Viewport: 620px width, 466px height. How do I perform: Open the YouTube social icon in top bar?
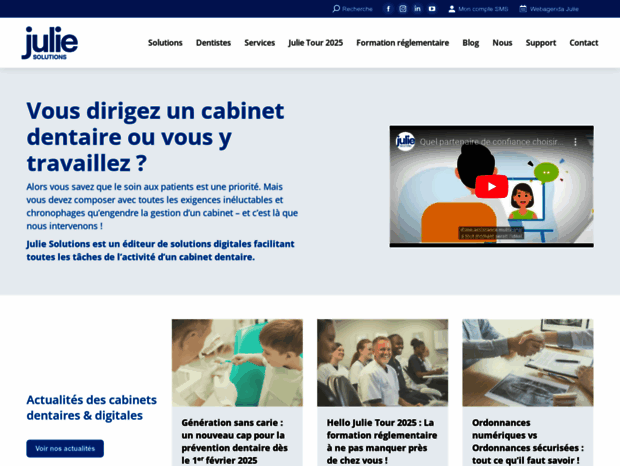[432, 9]
